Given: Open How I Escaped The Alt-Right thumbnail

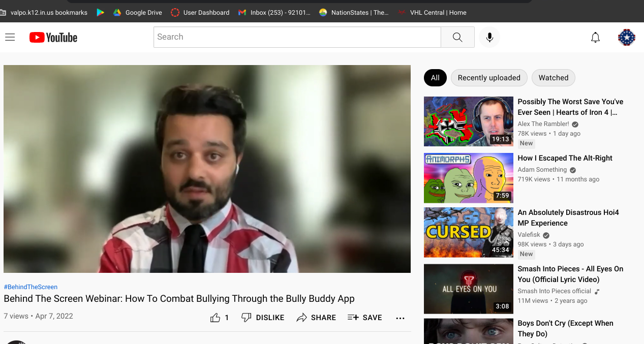Looking at the screenshot, I should click(x=469, y=178).
